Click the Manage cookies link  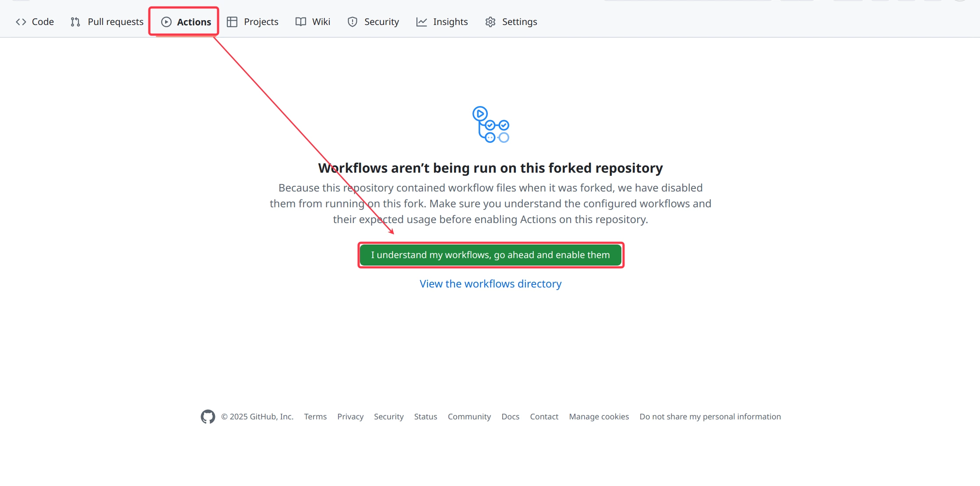coord(599,417)
